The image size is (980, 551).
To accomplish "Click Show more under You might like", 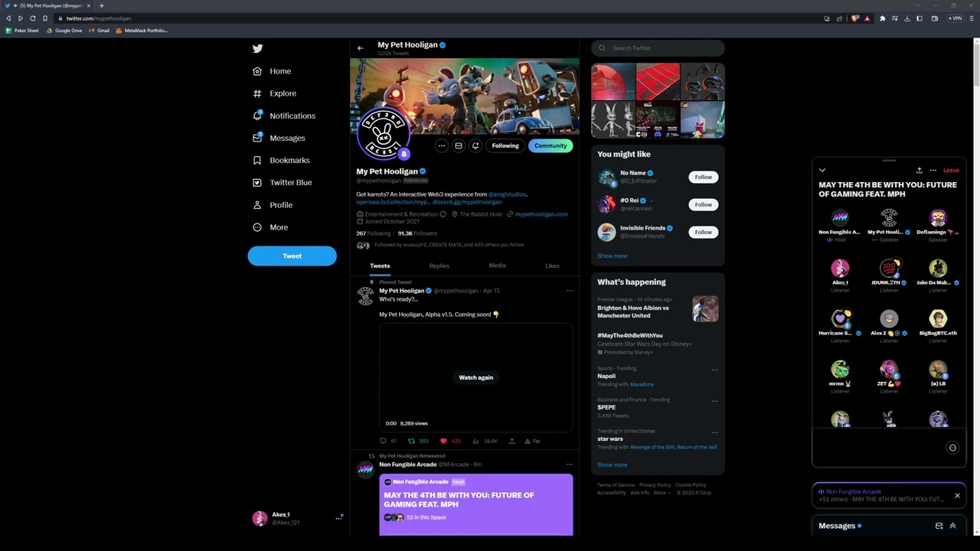I will tap(612, 256).
